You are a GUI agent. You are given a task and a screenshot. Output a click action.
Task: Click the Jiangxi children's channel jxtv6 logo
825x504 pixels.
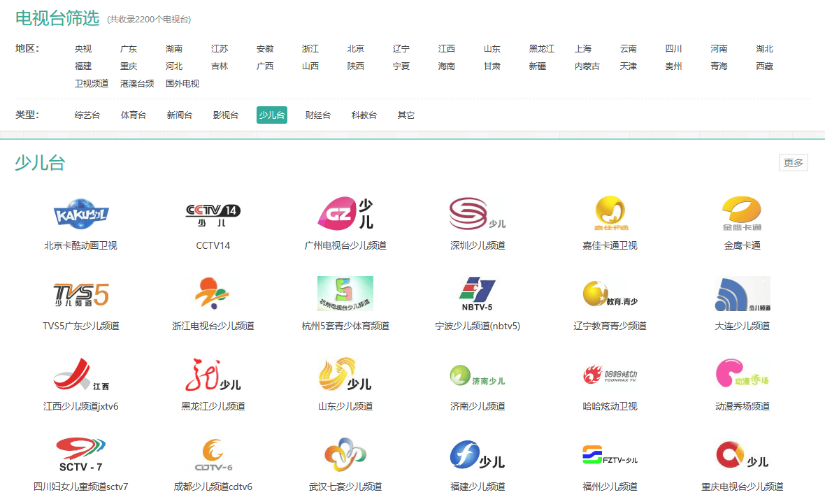pyautogui.click(x=80, y=375)
